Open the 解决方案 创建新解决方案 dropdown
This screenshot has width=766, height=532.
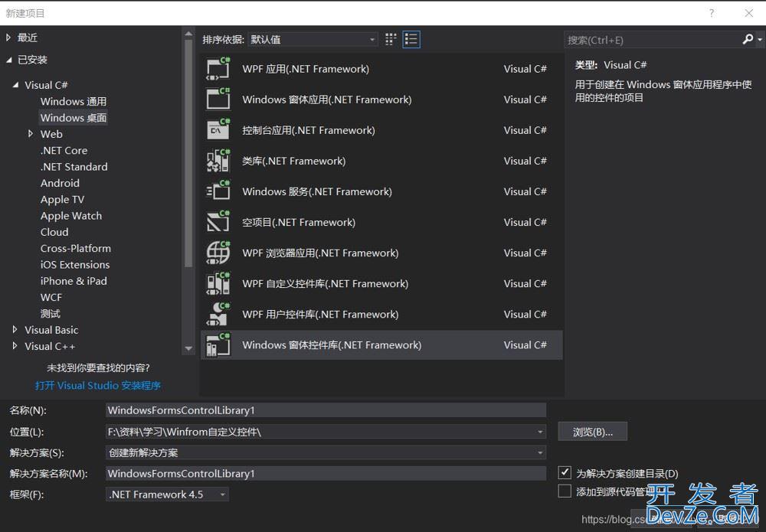326,452
